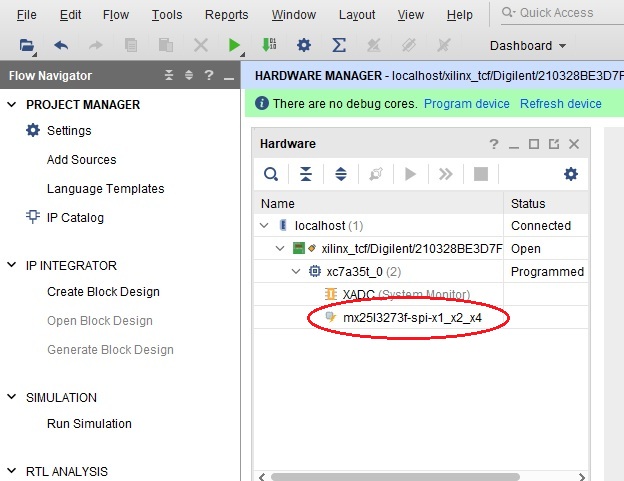Expand all items in Hardware panel
624x481 pixels.
point(341,174)
